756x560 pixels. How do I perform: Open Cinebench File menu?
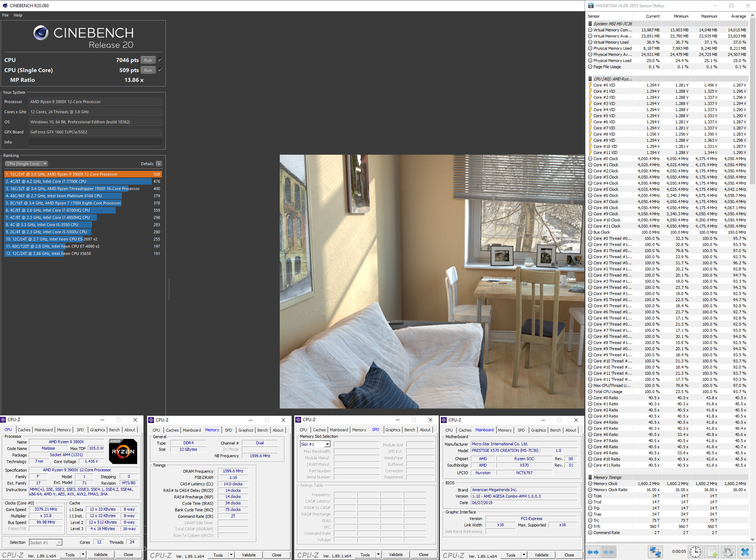pos(5,15)
